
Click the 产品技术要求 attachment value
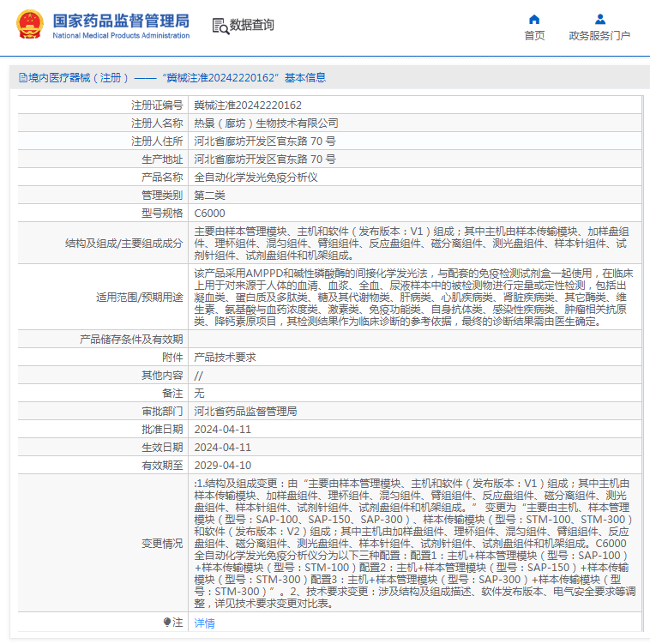tap(225, 358)
